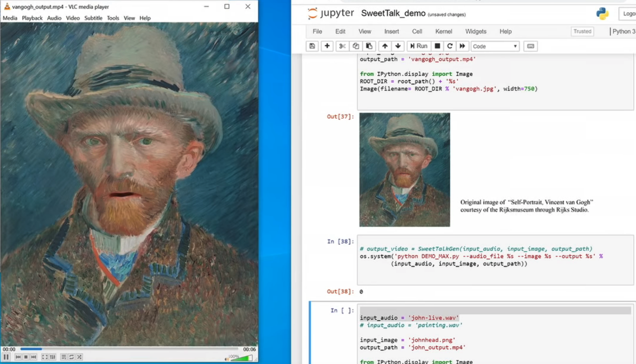Screen dimensions: 636x364
Task: Toggle random shuffle in VLC
Action: 79,357
